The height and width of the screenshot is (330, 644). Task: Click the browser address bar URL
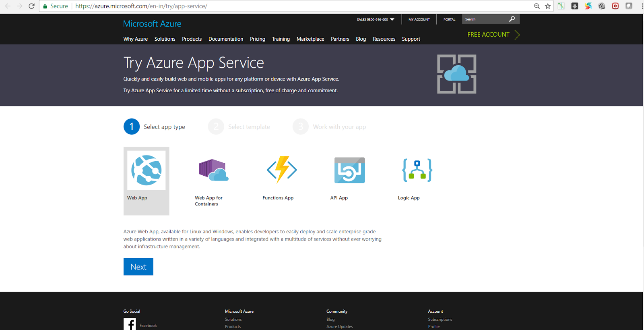coord(141,6)
